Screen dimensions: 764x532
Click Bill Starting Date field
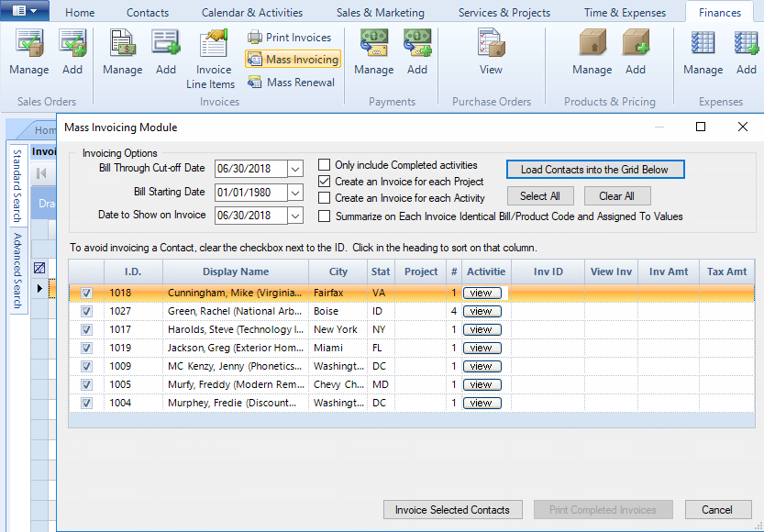click(x=251, y=193)
